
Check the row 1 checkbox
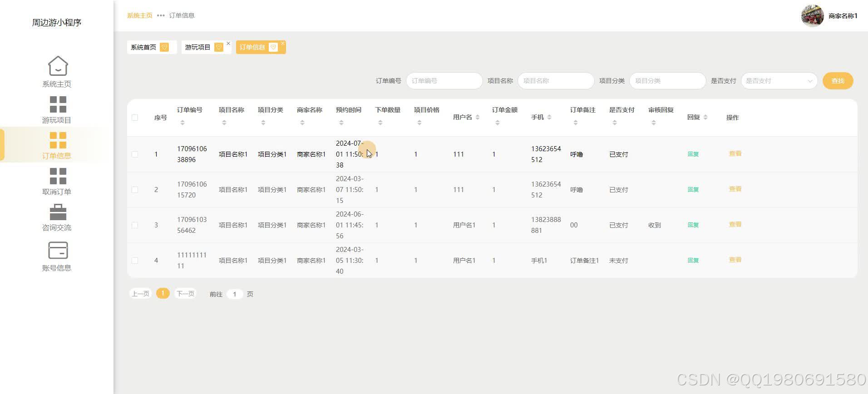(x=135, y=154)
